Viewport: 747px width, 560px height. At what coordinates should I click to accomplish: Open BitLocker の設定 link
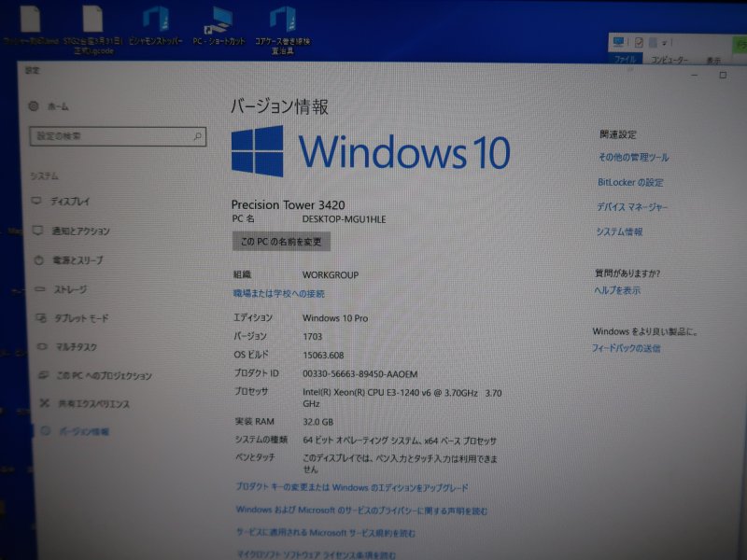[630, 182]
